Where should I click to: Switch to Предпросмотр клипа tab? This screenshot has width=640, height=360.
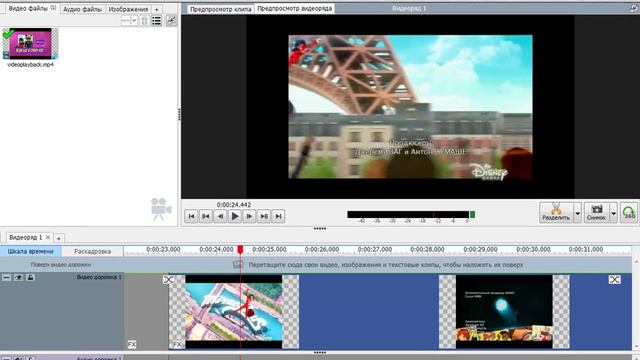[220, 9]
